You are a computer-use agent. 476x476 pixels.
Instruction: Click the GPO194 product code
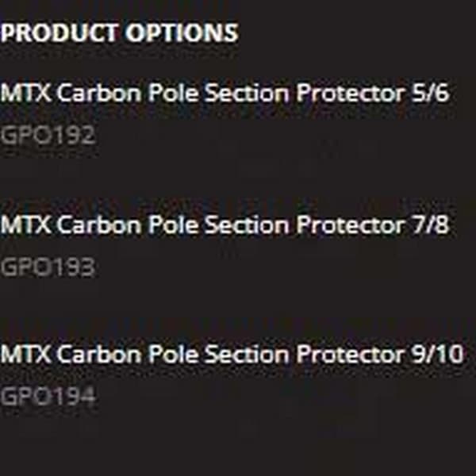point(48,396)
